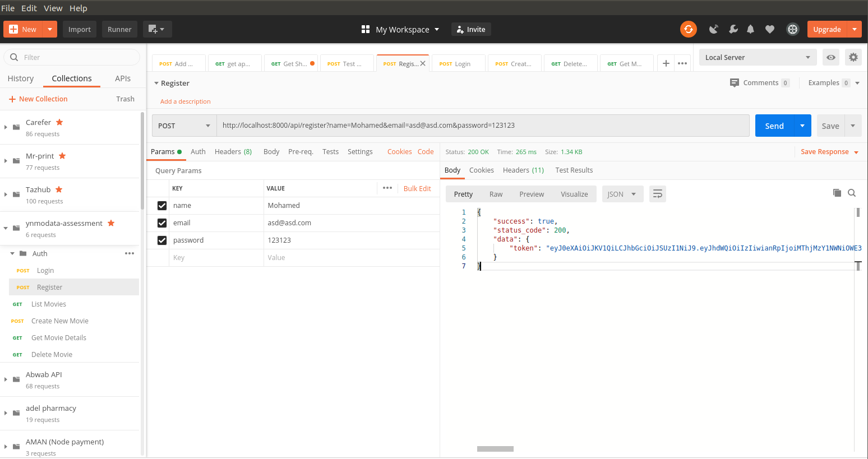Switch to the APIs tab

coord(123,78)
